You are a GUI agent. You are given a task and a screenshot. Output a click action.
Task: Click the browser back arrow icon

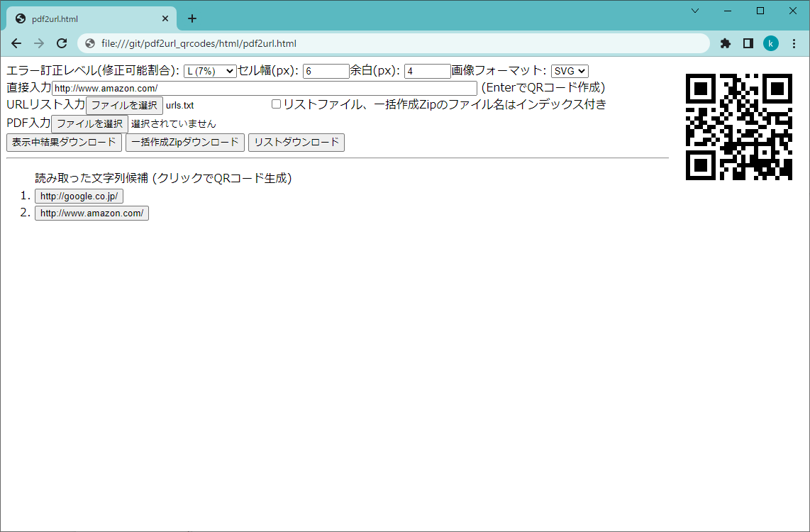pyautogui.click(x=16, y=43)
